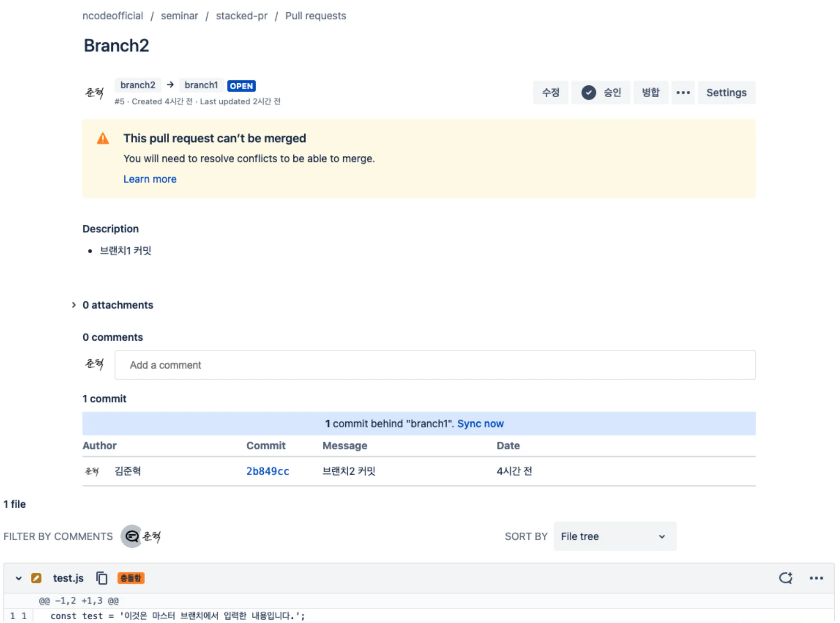Click the copy file path icon next to test.js
This screenshot has width=840, height=623.
tap(102, 578)
